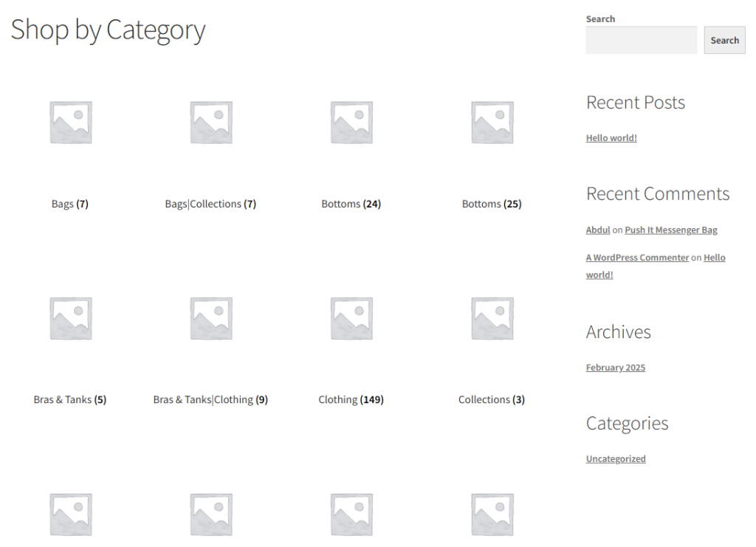
Task: Click the Abdul commenter link
Action: point(598,230)
